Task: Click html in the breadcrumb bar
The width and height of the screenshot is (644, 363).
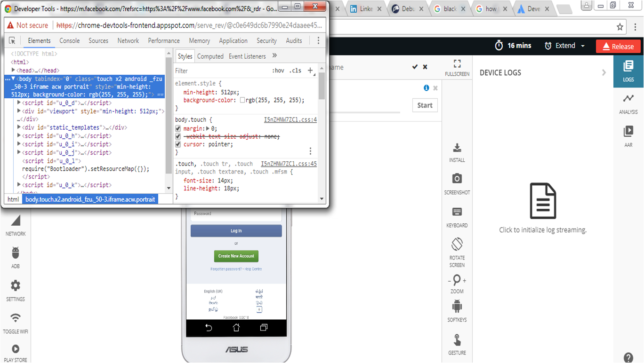Action: pyautogui.click(x=13, y=199)
